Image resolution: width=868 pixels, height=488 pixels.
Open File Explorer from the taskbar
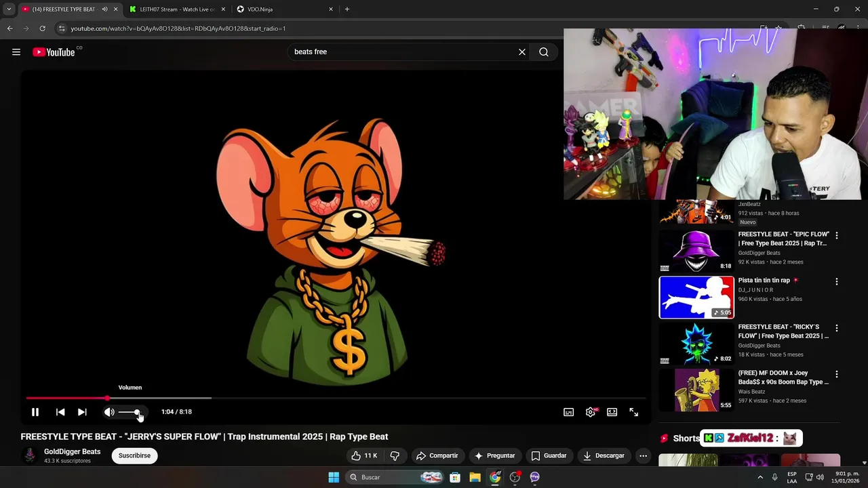click(x=475, y=477)
